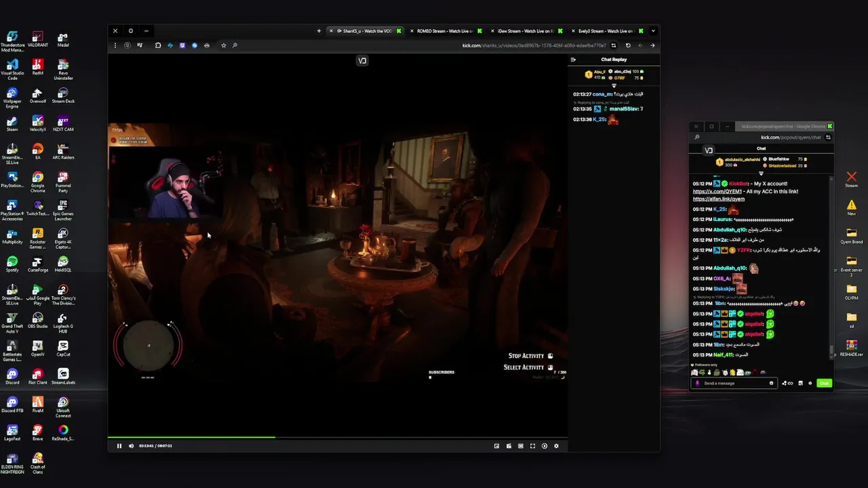
Task: Open CapCut desktop shortcut
Action: (x=63, y=348)
